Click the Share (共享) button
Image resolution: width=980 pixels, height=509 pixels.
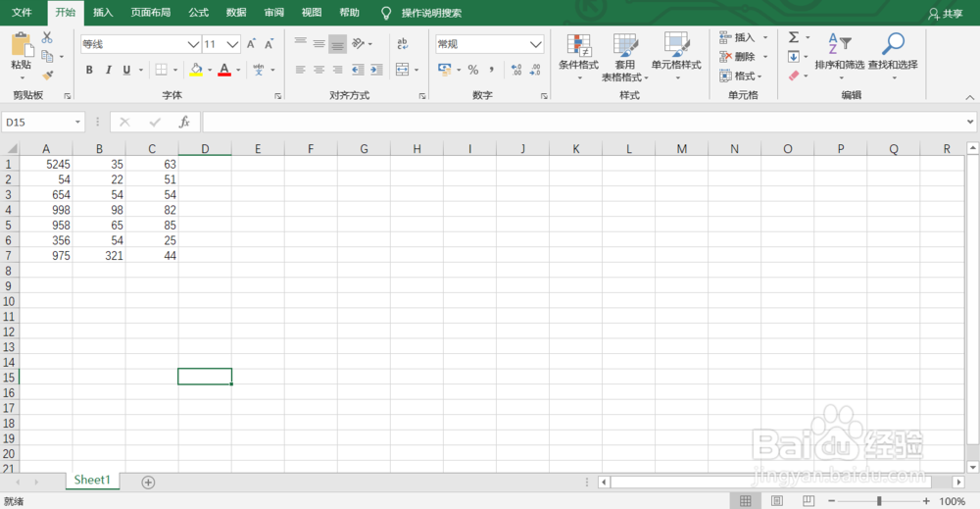coord(946,14)
